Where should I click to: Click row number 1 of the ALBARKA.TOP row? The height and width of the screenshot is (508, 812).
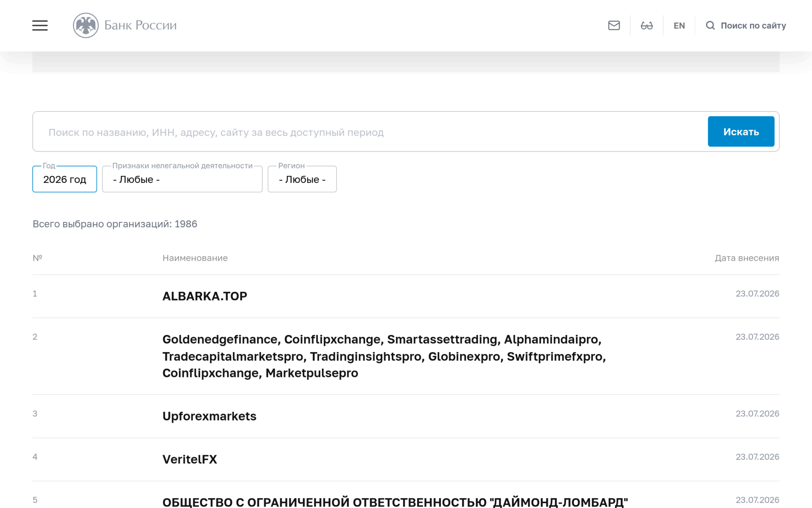35,294
